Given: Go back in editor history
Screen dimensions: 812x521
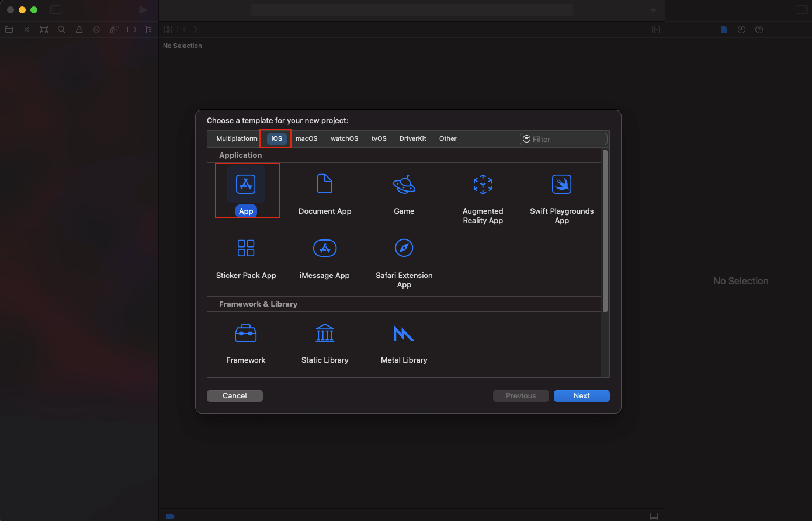Looking at the screenshot, I should (x=185, y=29).
